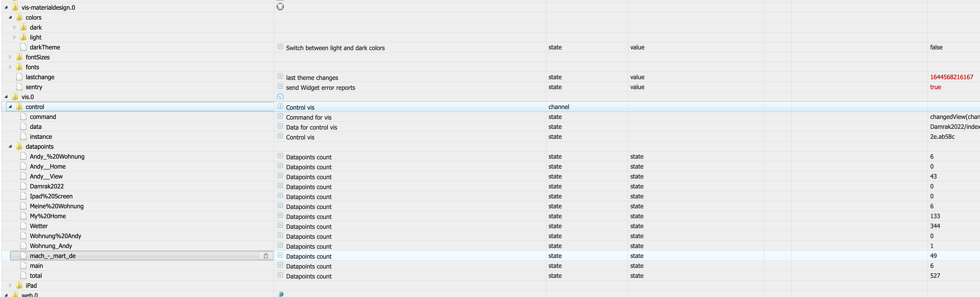The image size is (980, 297).
Task: Click the instance value 2e.ab58c
Action: coord(942,136)
